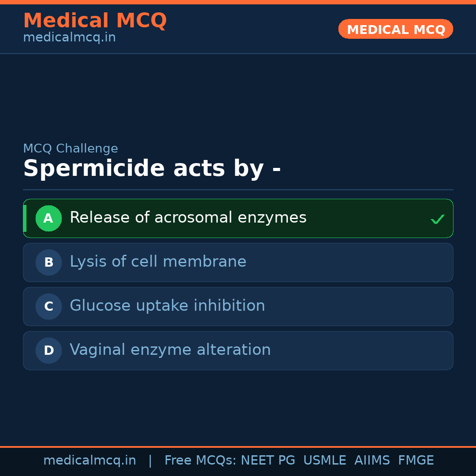476x476 pixels.
Task: Select answer 'Release of acrosomal enzymes'
Action: [188, 218]
